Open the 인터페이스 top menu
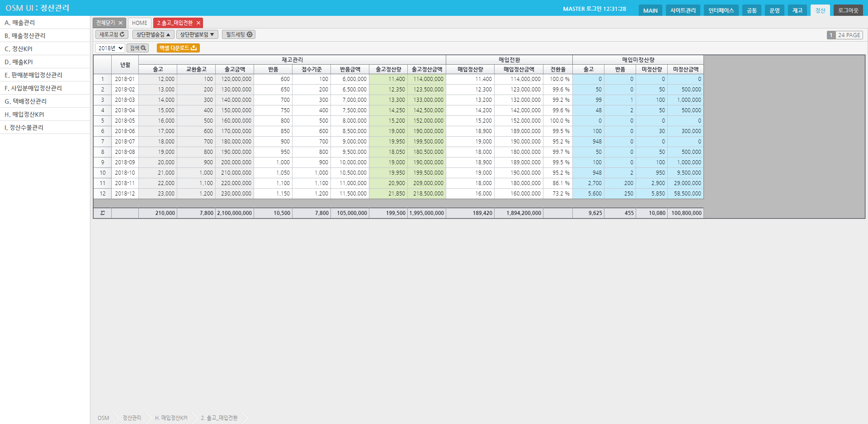This screenshot has width=868, height=424. click(721, 10)
